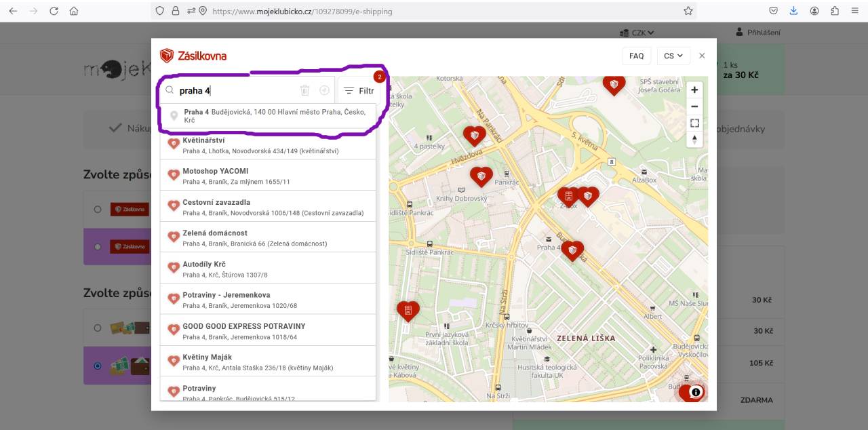Select Potraviny at Budějovická 515/12
Screen dimensions: 868x430
[268, 389]
